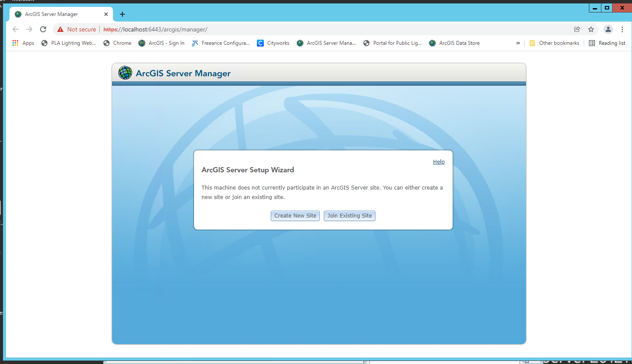Bookmark this page with the star icon
This screenshot has height=364, width=632.
(x=591, y=29)
